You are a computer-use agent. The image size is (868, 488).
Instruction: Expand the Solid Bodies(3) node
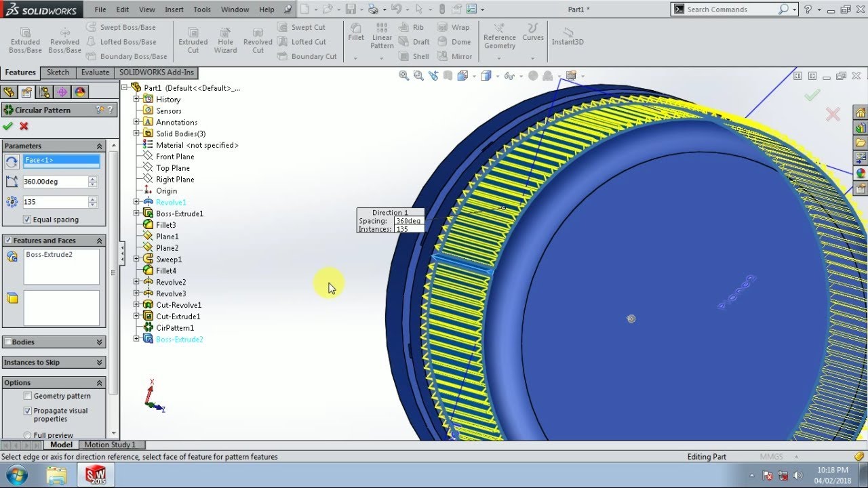[136, 134]
